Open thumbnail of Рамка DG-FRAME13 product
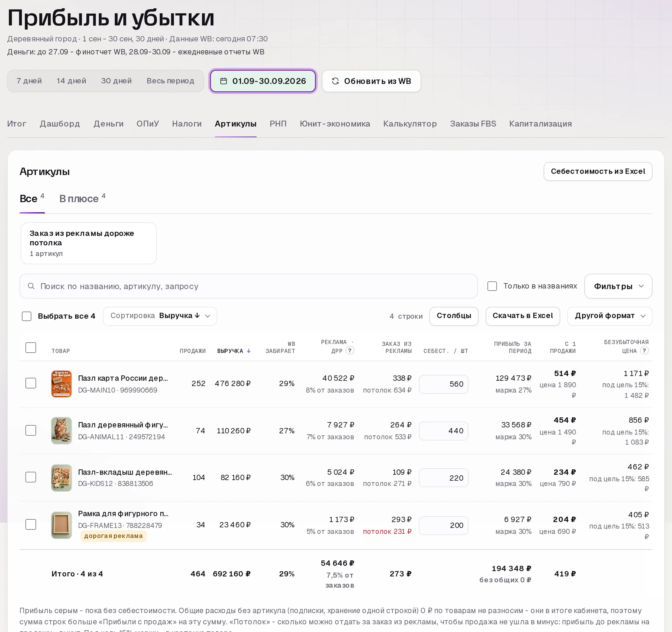Viewport: 672px width, 632px height. [x=62, y=525]
